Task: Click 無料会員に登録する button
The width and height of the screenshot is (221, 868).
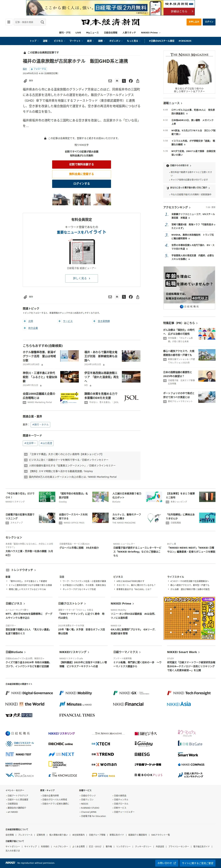Action: click(82, 174)
